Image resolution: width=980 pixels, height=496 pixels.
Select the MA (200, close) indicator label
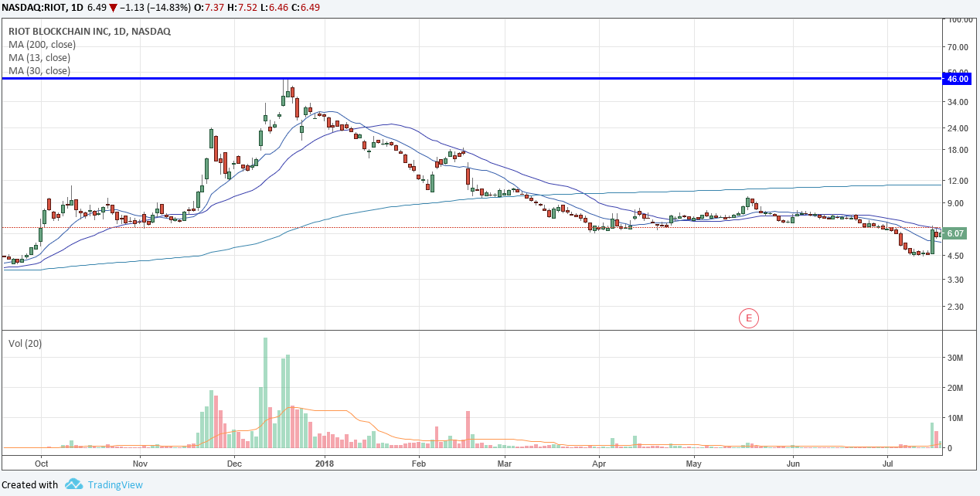coord(43,45)
